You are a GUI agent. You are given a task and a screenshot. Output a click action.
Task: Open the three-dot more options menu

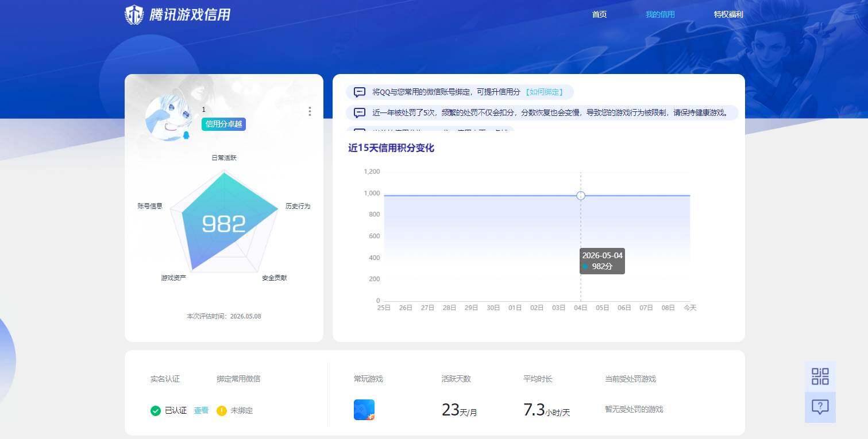tap(310, 111)
